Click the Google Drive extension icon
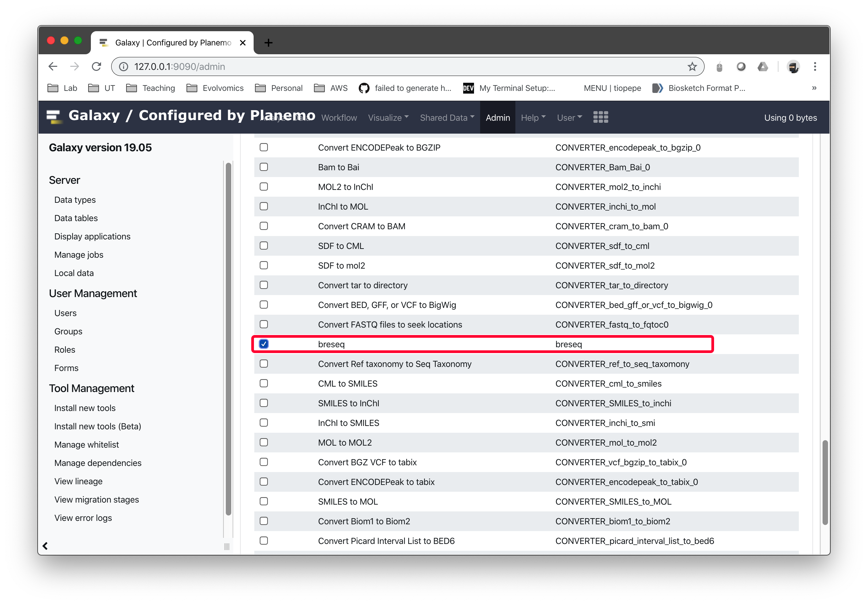Image resolution: width=868 pixels, height=605 pixels. click(x=763, y=66)
